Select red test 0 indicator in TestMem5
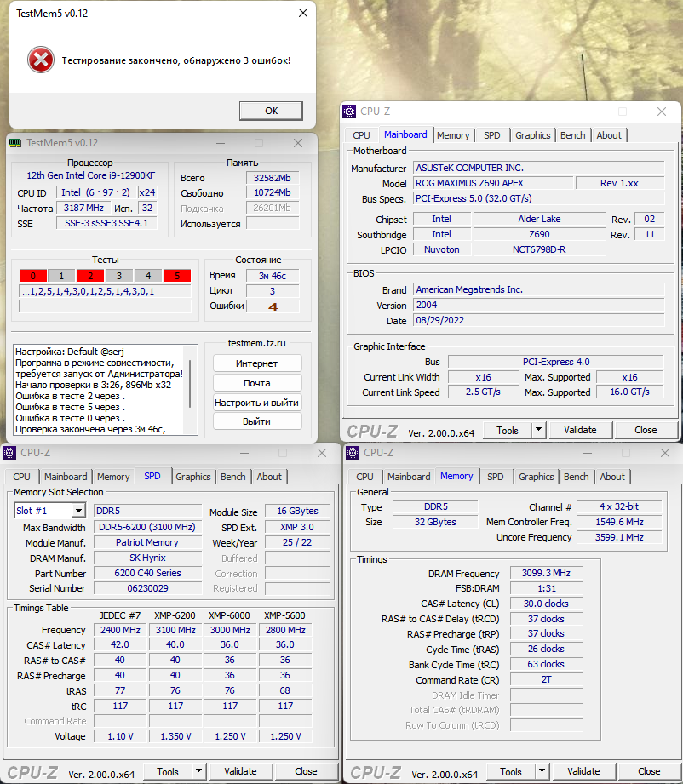The height and width of the screenshot is (784, 683). (x=33, y=276)
